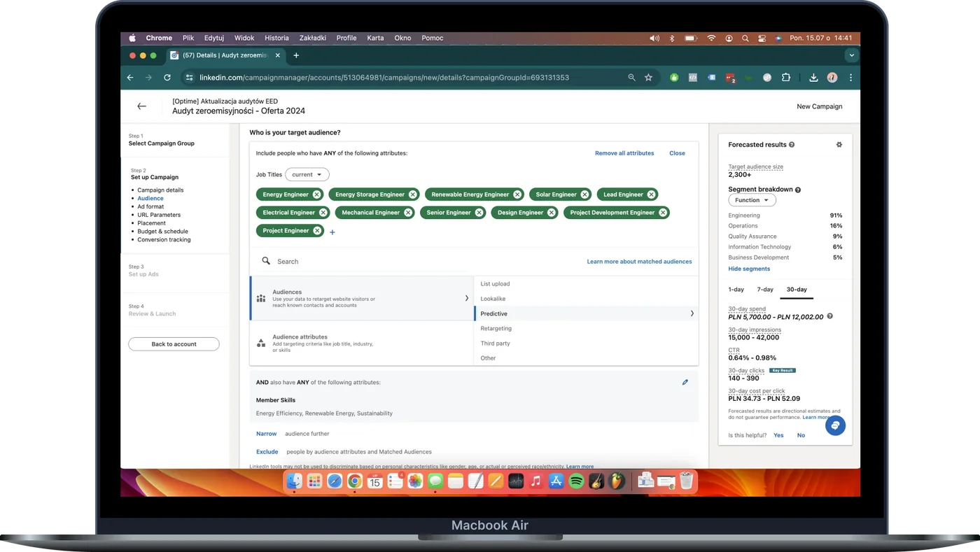Remove the Solar Engineer chip
This screenshot has height=552, width=980.
(x=584, y=194)
